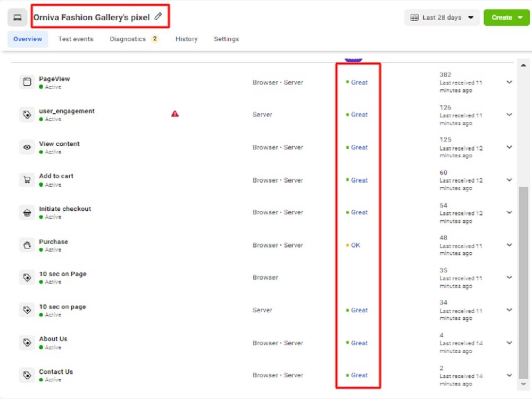This screenshot has width=532, height=399.
Task: Click the Orniva Fashion Gallery's pixel title
Action: pyautogui.click(x=92, y=18)
